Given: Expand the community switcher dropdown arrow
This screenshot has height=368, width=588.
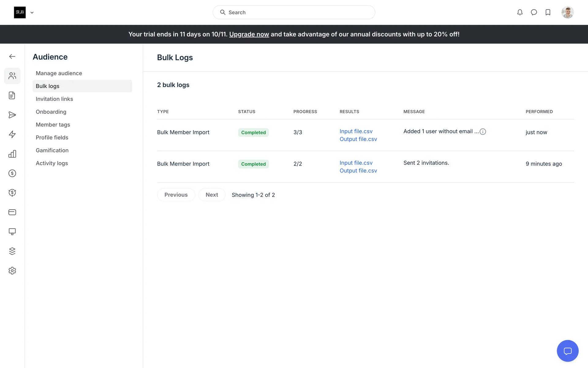Looking at the screenshot, I should [x=32, y=13].
